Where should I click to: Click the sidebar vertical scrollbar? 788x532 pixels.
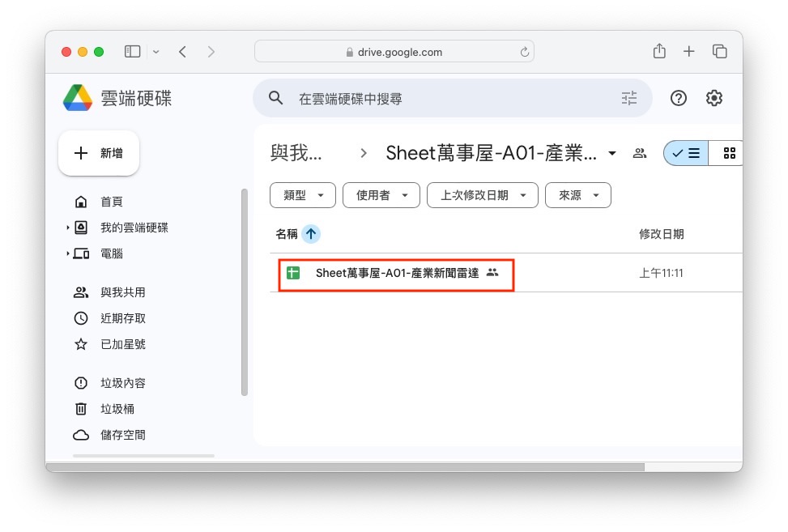pos(245,292)
